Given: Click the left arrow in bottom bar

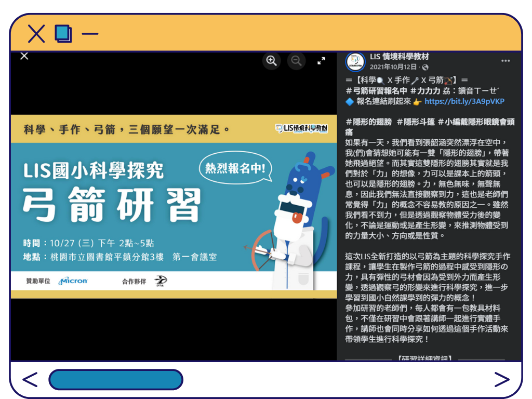Looking at the screenshot, I should (x=30, y=379).
